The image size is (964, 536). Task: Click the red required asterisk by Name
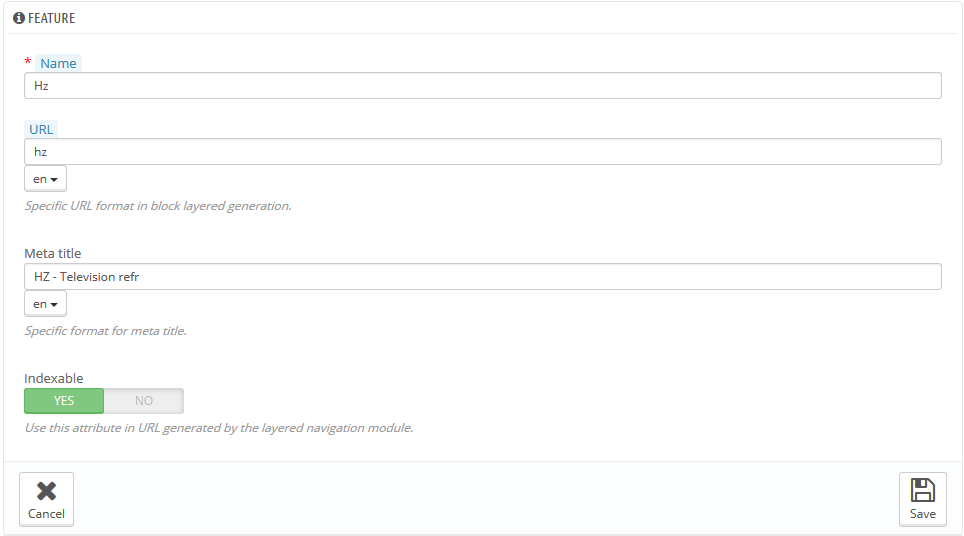27,62
